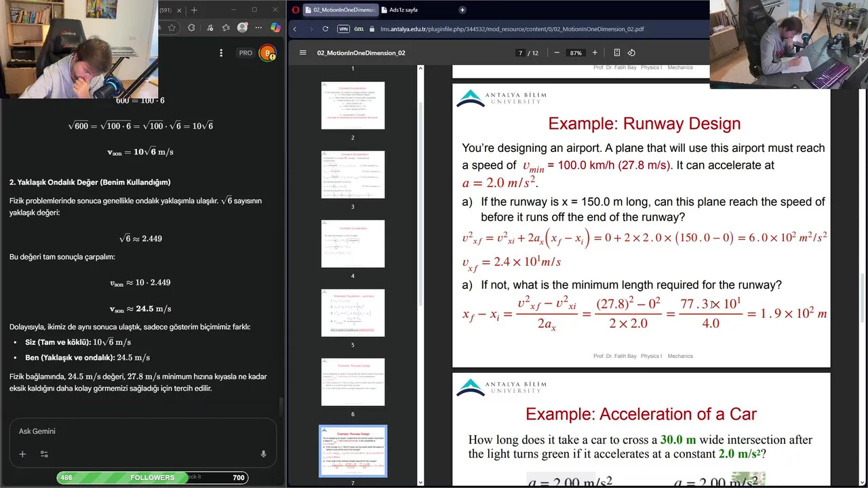Click the PDF title 02_MotionInOneDimension_02

(361, 53)
